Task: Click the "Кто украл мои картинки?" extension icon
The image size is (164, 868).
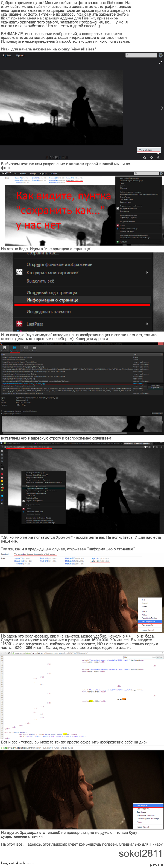Action: pos(19,273)
